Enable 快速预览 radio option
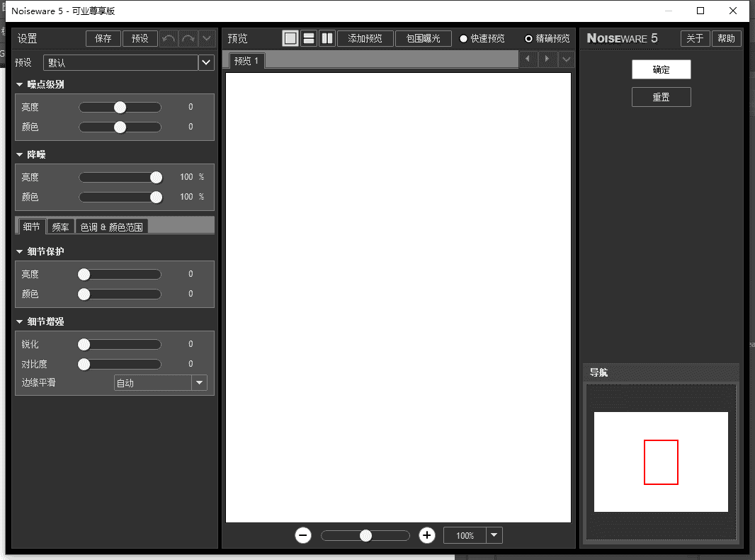The width and height of the screenshot is (755, 560). (464, 39)
